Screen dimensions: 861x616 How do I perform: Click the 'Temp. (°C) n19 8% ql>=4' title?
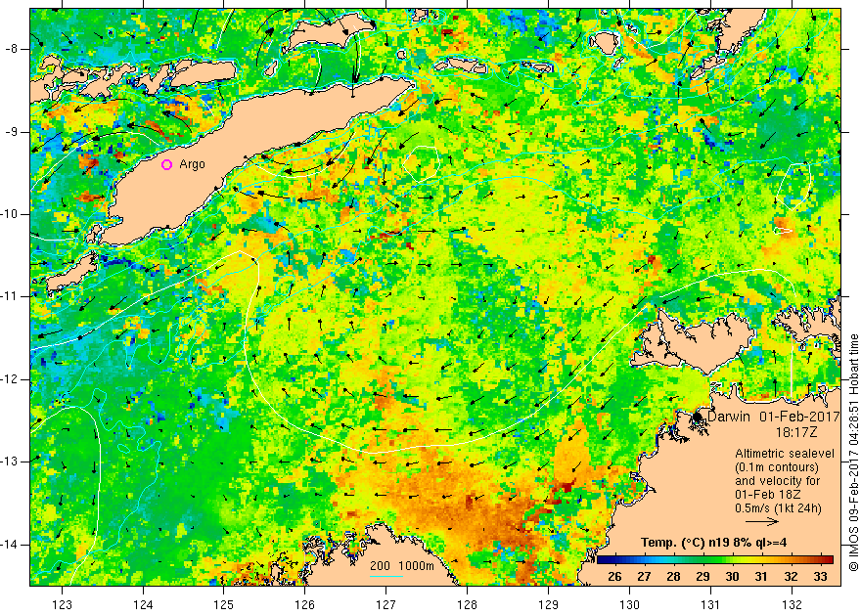(x=714, y=543)
